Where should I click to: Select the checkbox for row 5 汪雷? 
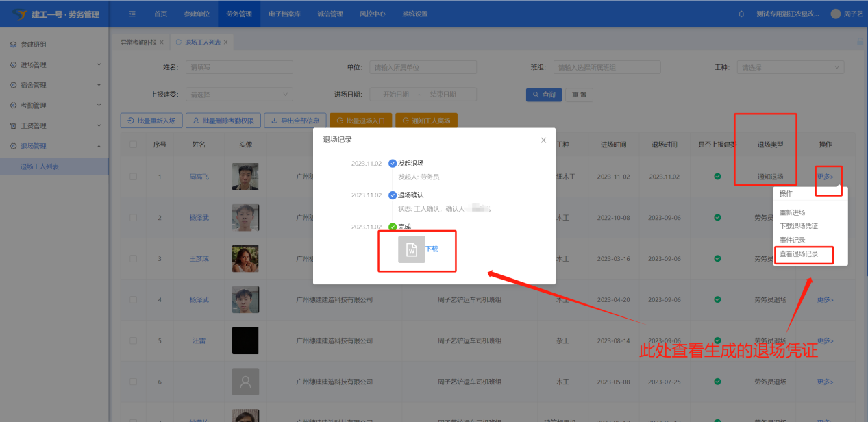coord(133,340)
